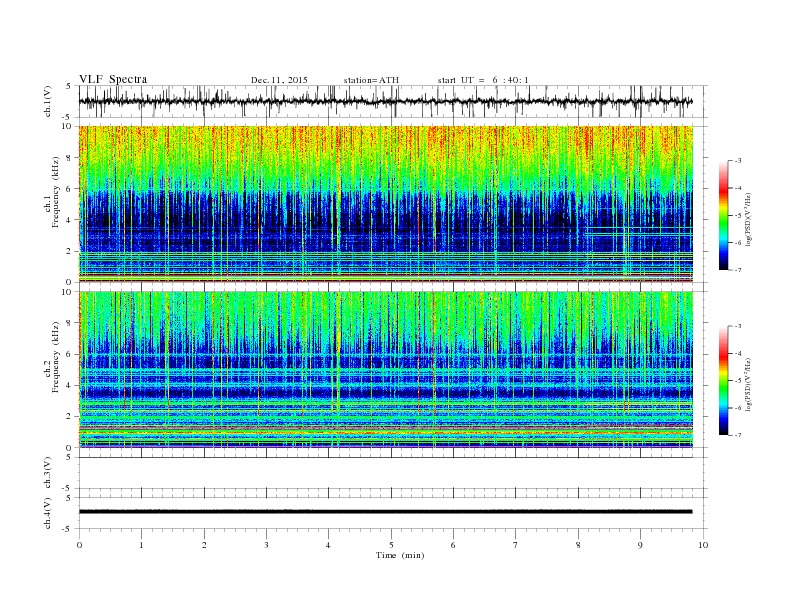Screen dimensions: 792x612
Task: Click the 'start UT = 6:40:1' text
Action: (x=483, y=80)
